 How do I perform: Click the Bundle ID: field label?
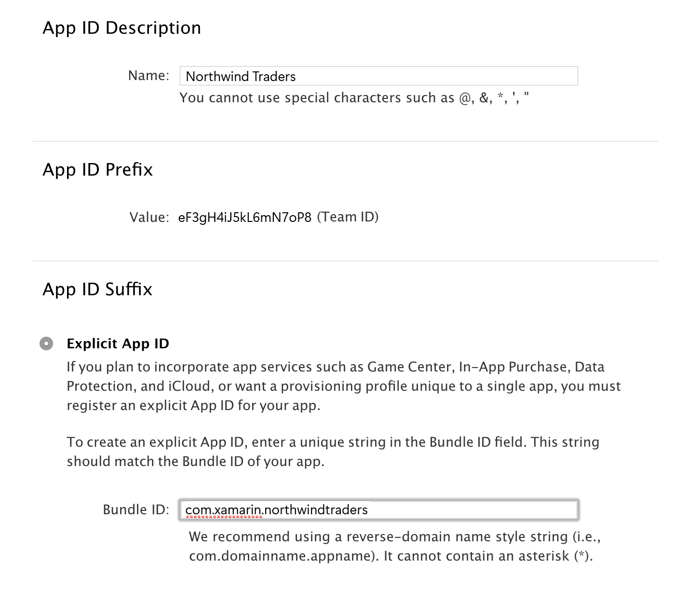point(134,509)
